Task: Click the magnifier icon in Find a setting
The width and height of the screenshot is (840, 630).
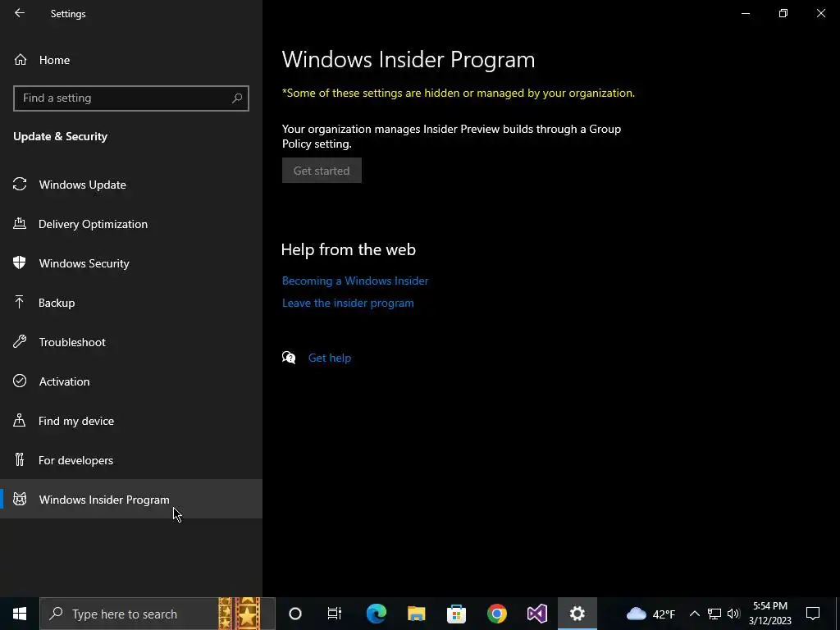Action: [x=237, y=98]
